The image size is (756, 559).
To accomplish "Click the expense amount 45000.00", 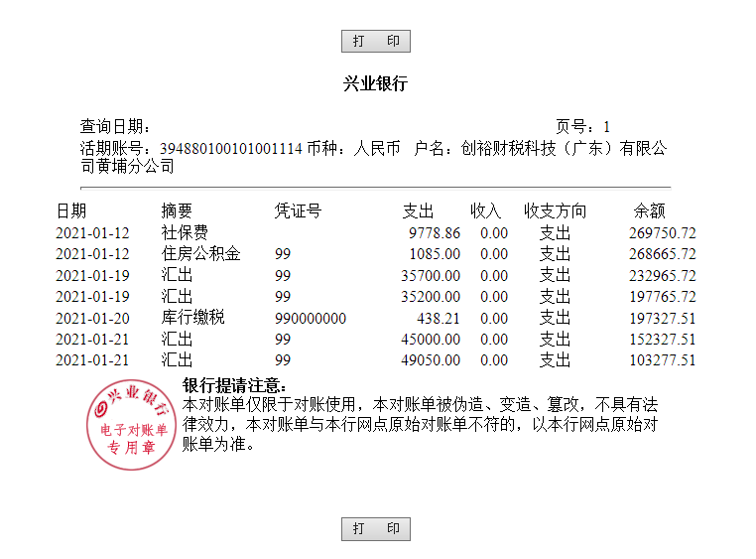I will pyautogui.click(x=431, y=339).
